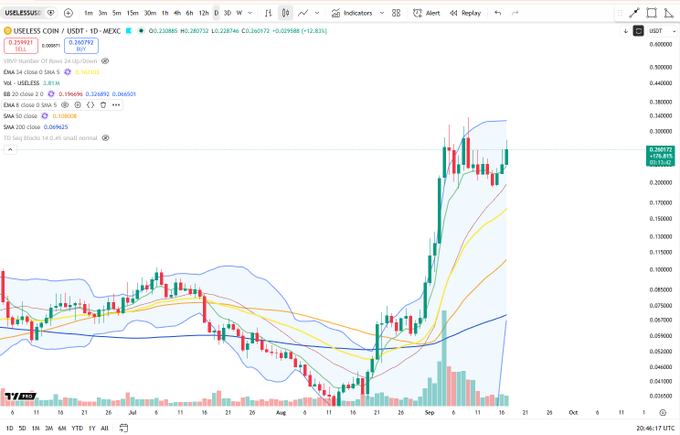Select the bars chart style icon
This screenshot has width=680, height=435.
[268, 13]
